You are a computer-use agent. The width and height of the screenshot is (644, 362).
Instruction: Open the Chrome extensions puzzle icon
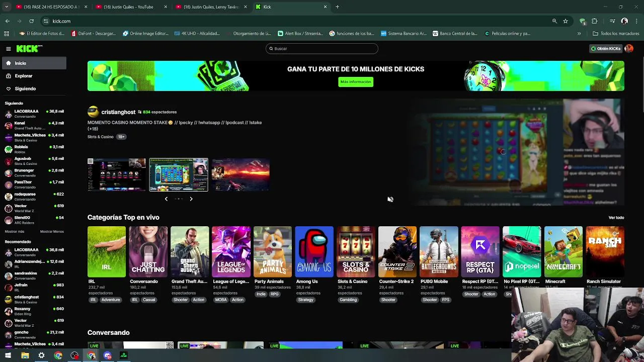point(594,21)
